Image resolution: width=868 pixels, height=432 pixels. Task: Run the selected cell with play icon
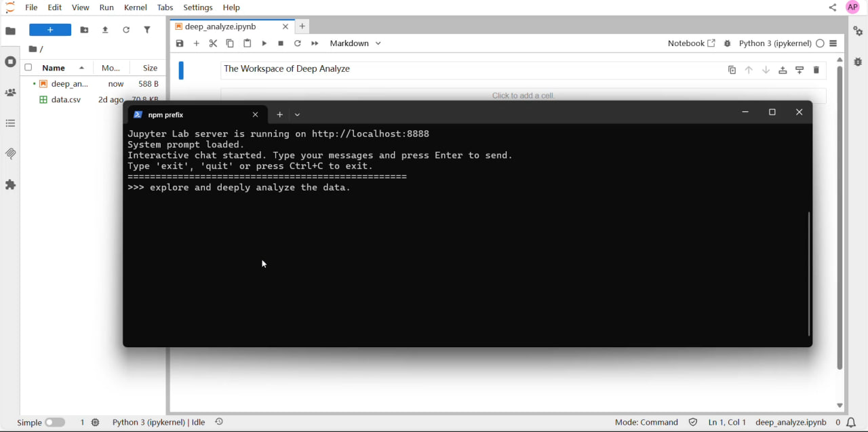[x=264, y=43]
